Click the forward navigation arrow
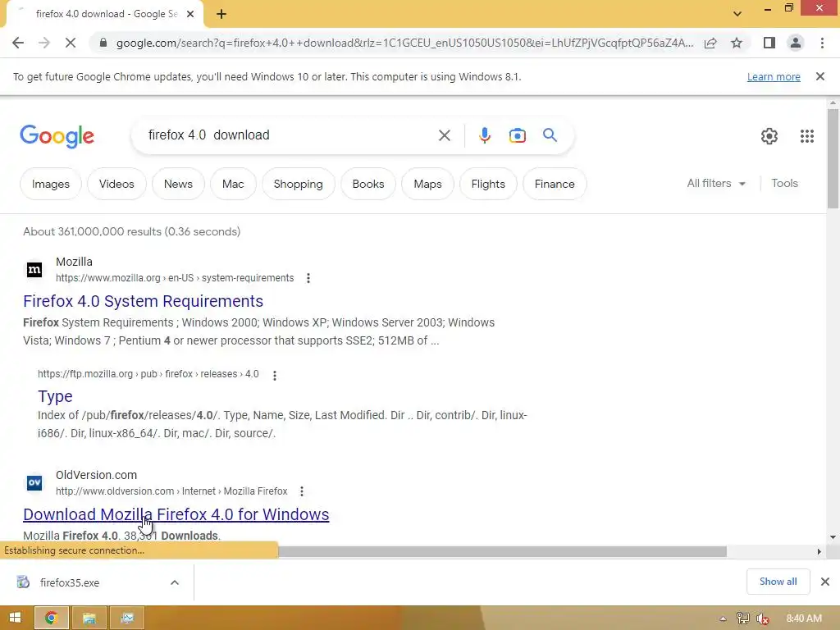 tap(44, 43)
